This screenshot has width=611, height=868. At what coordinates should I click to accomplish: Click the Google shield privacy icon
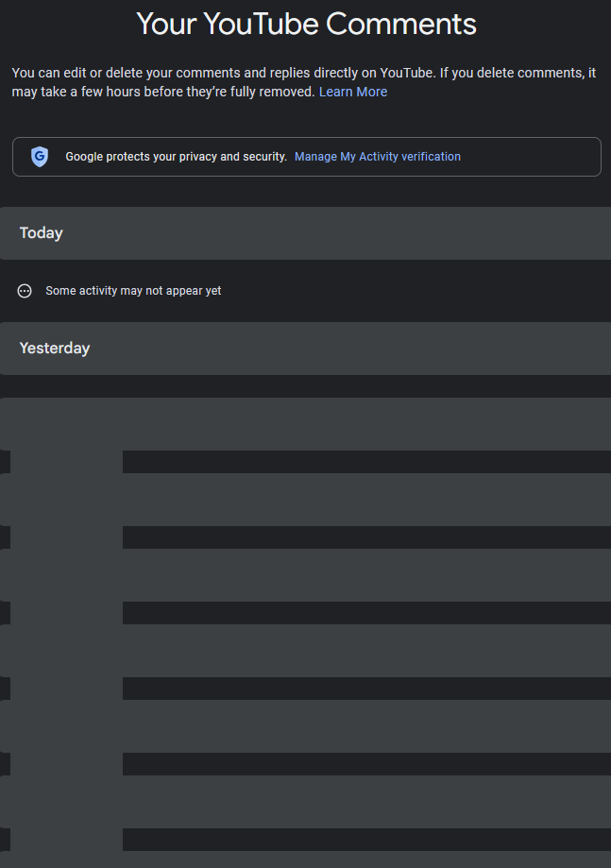click(x=40, y=157)
